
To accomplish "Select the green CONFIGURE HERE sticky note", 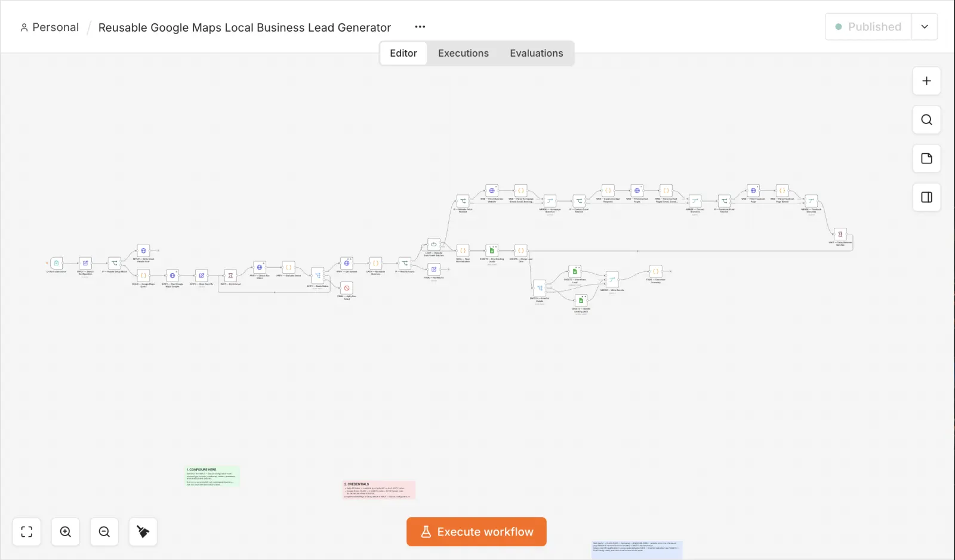I will (212, 477).
